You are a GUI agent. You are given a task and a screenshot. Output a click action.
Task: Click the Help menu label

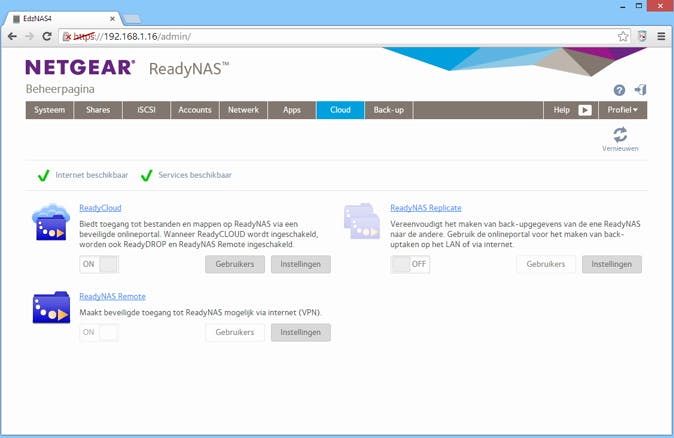[561, 110]
